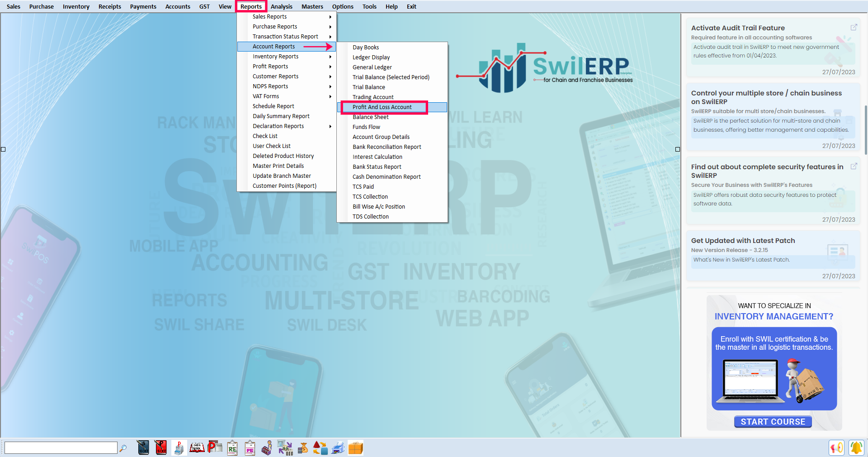
Task: Open Bank Reconciliation Report
Action: coord(392,147)
